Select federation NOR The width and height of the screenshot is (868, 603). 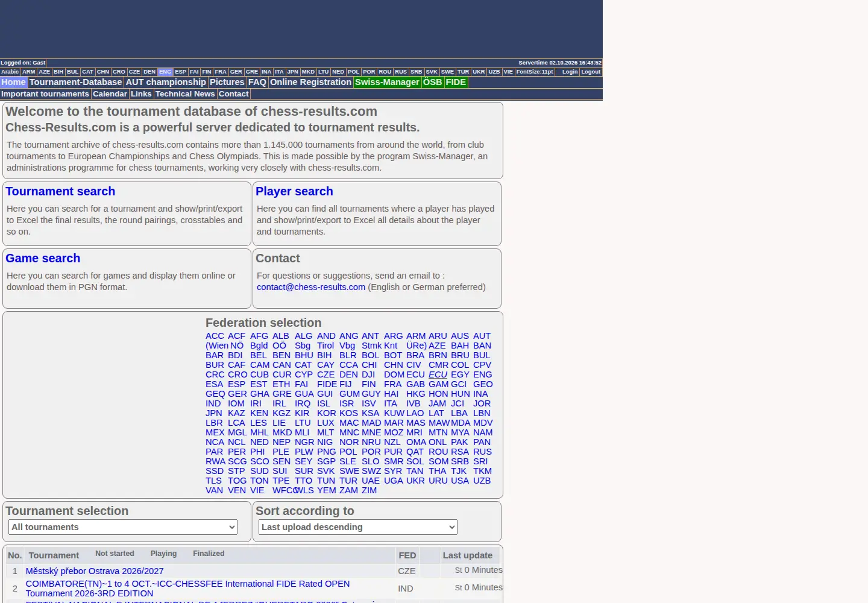(x=349, y=442)
